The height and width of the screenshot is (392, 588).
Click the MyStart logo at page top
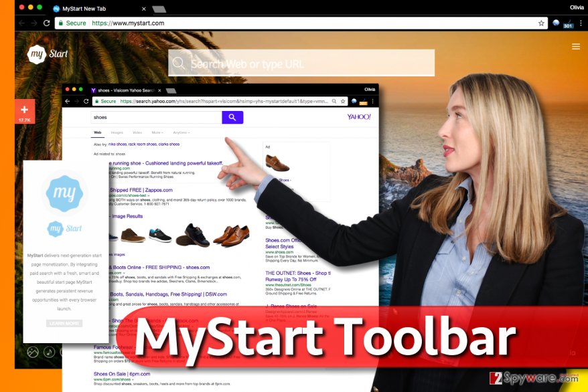pyautogui.click(x=48, y=54)
